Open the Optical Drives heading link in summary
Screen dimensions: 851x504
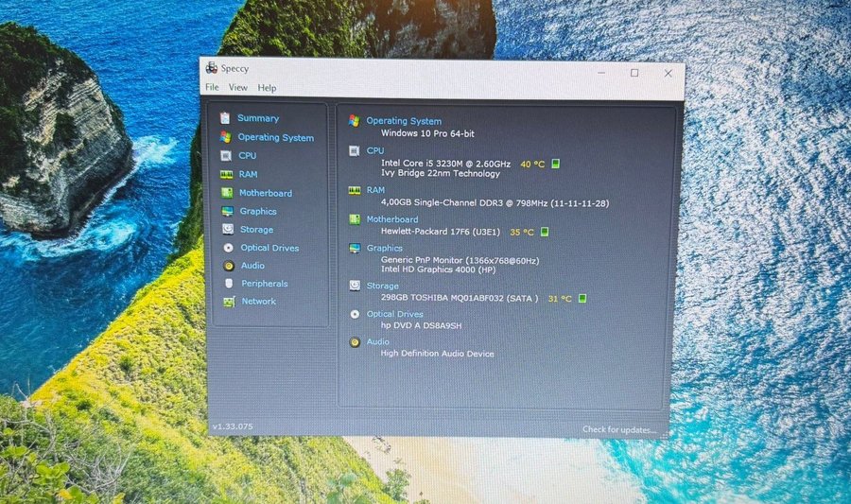coord(394,314)
